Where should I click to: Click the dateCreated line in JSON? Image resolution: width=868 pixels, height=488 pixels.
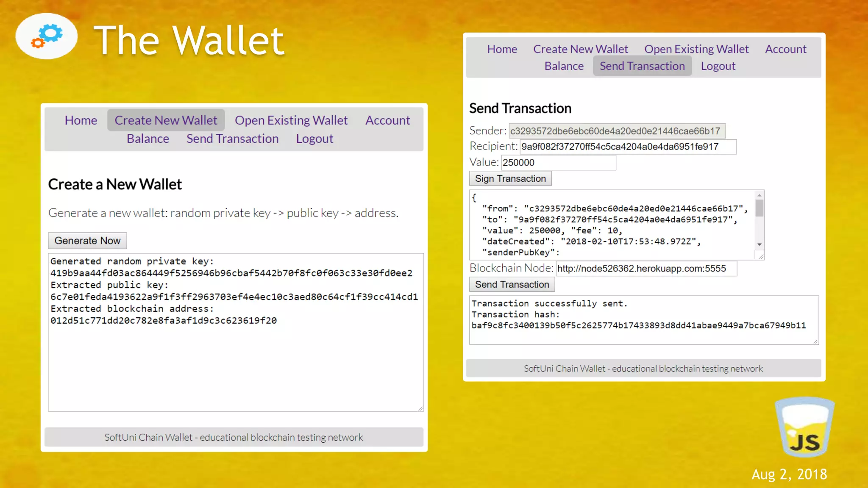[x=592, y=241]
